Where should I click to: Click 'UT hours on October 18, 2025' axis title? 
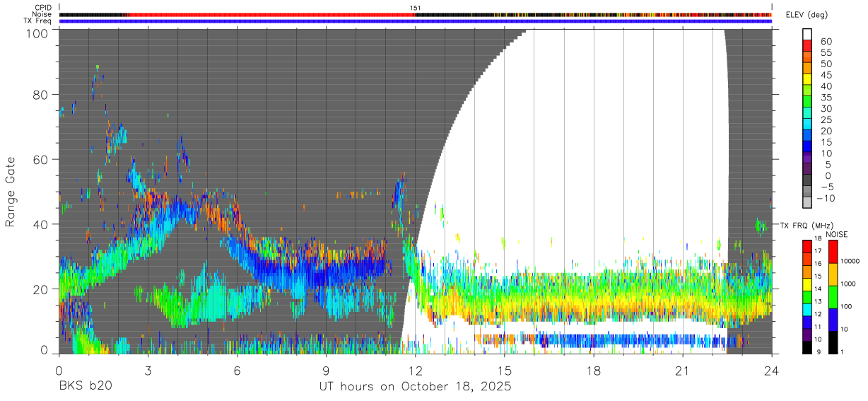pos(415,387)
